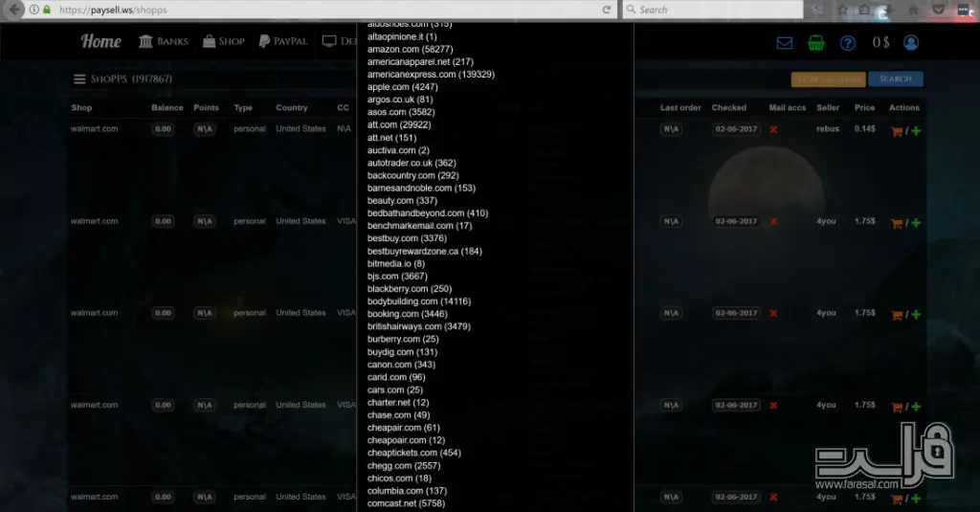Click the monitor icon in the navigation bar
980x512 pixels.
pos(329,41)
